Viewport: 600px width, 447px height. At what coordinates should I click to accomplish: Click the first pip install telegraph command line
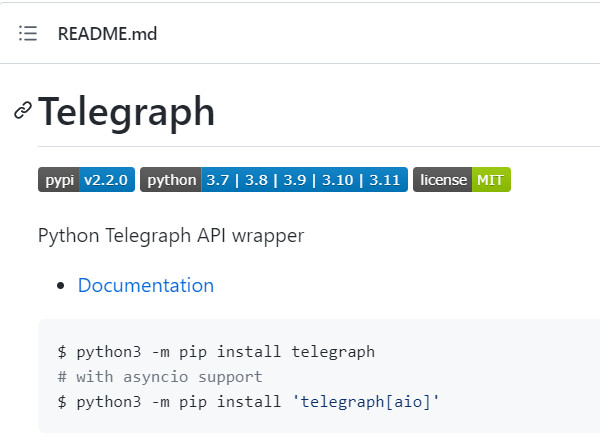pos(216,352)
